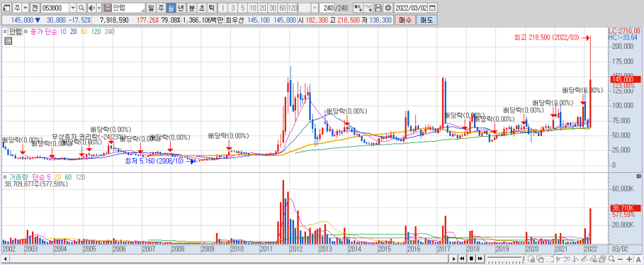Zoom in with the plus button
Viewport: 644px width, 265px height.
click(629, 259)
